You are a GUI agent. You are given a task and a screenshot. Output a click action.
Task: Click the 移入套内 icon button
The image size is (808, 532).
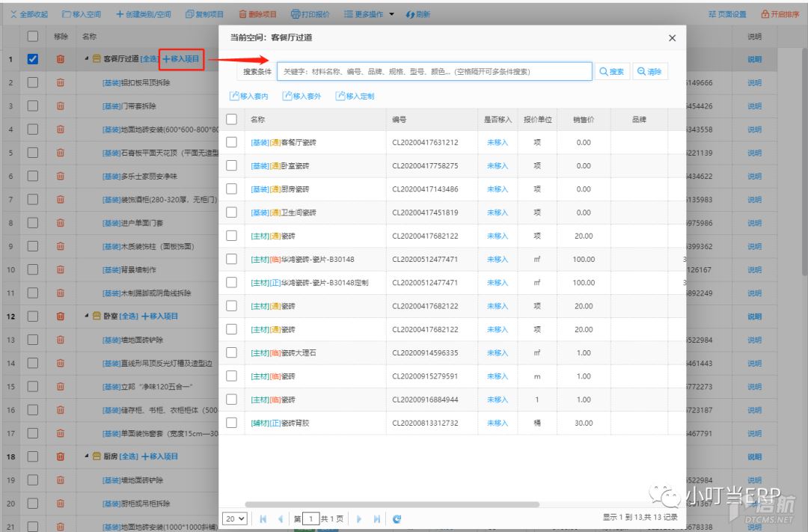point(249,96)
